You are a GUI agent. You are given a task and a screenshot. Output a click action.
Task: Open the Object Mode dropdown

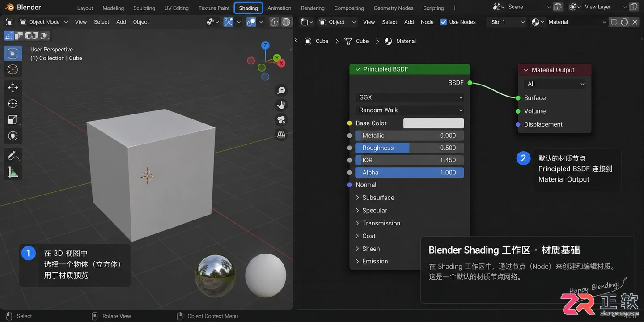click(44, 22)
